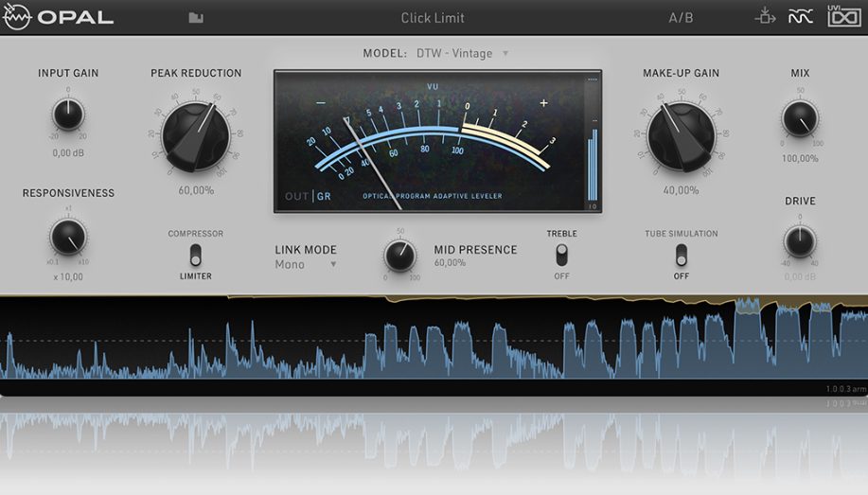Click the Responsiveness knob
The width and height of the screenshot is (868, 495).
pos(68,236)
